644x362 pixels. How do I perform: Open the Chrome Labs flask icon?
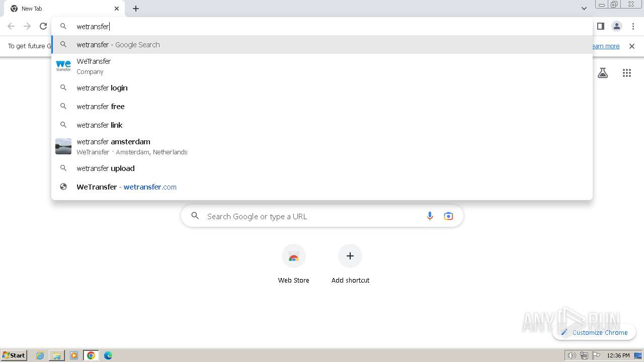603,73
